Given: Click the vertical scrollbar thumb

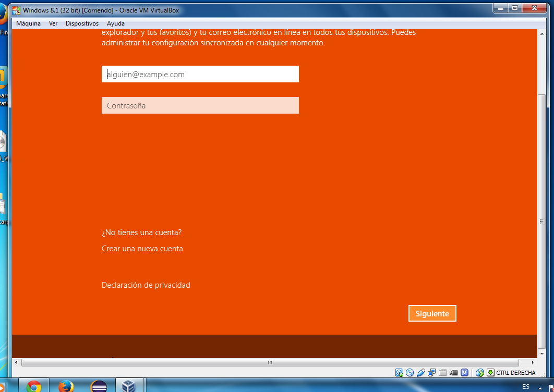Looking at the screenshot, I should tap(541, 222).
